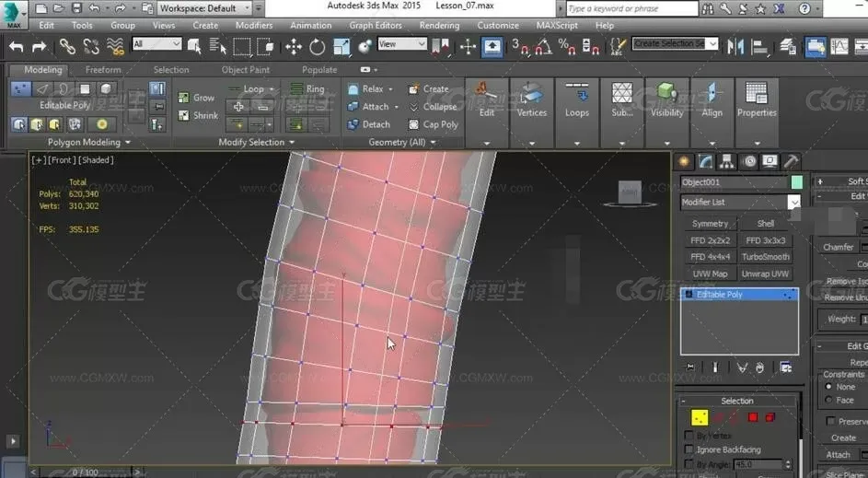Image resolution: width=868 pixels, height=478 pixels.
Task: Switch to the Freeform ribbon tab
Action: click(103, 70)
